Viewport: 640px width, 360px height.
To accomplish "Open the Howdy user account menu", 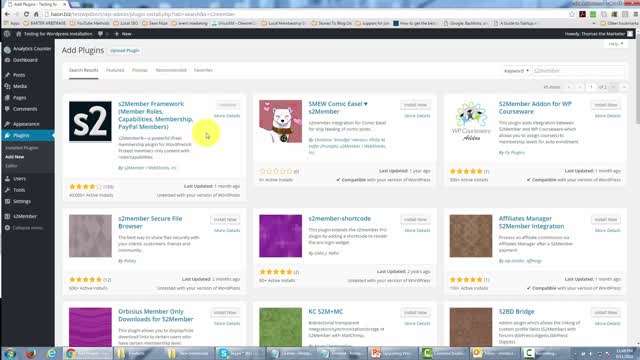I will click(x=598, y=34).
